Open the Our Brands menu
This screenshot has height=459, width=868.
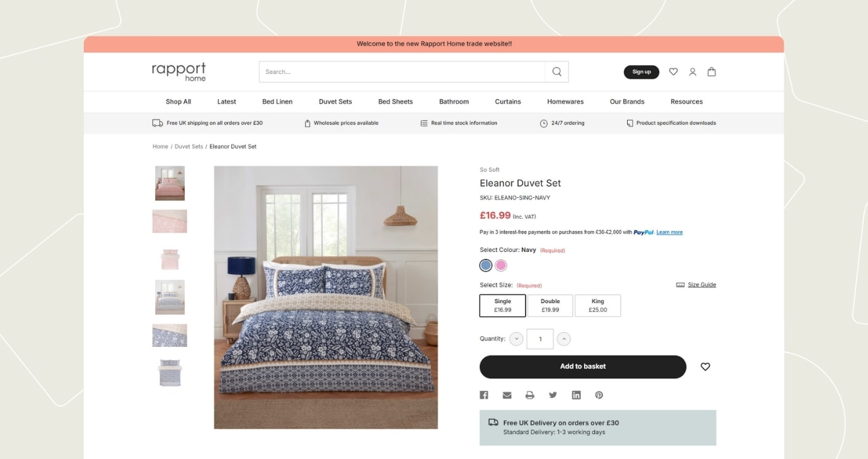coord(627,102)
